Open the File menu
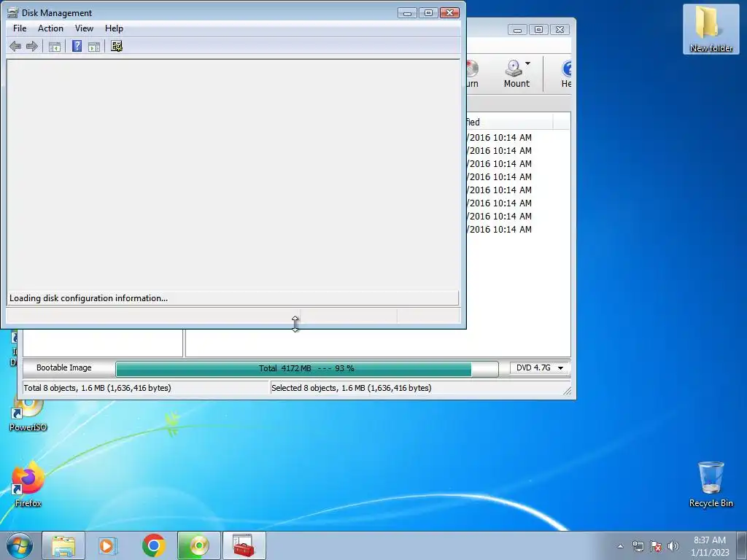The image size is (747, 560). coord(20,28)
